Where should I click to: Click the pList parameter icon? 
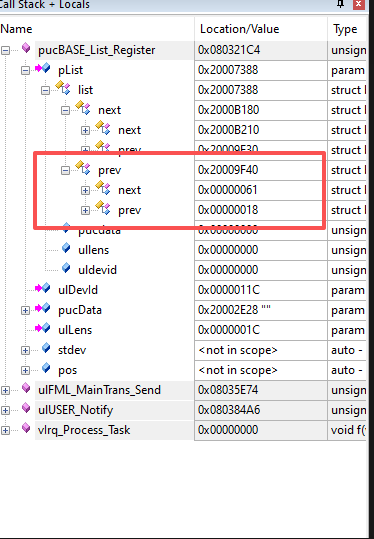pyautogui.click(x=43, y=68)
